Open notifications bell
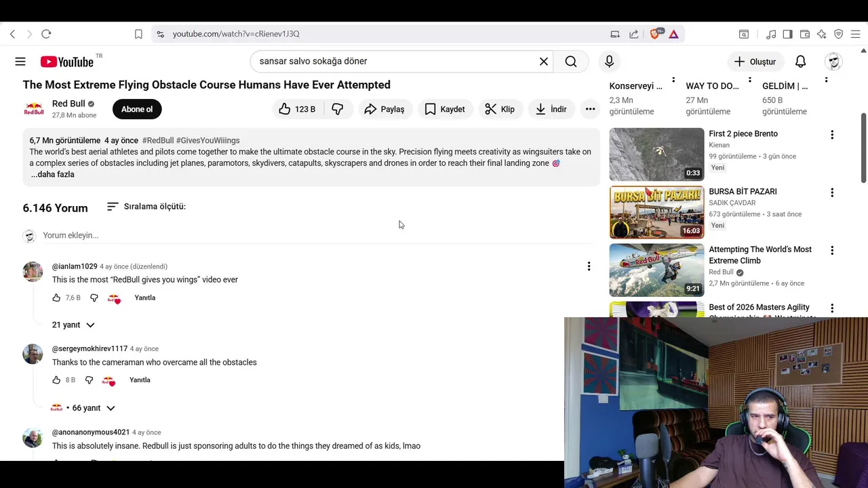The height and width of the screenshot is (488, 868). point(800,62)
